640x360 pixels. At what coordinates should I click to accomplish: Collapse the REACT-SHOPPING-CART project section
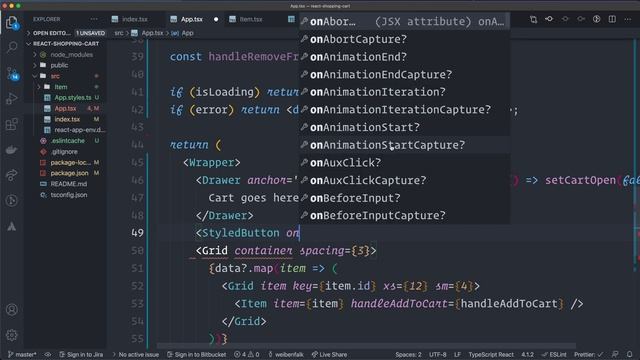click(x=65, y=44)
